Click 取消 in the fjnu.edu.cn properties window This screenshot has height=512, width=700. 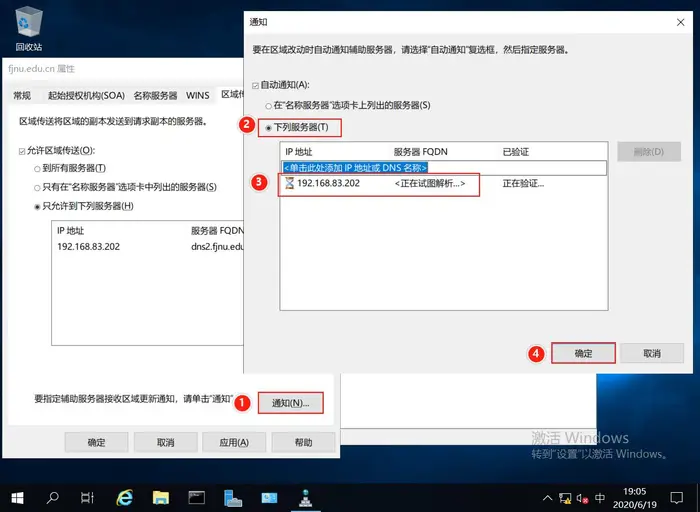165,442
